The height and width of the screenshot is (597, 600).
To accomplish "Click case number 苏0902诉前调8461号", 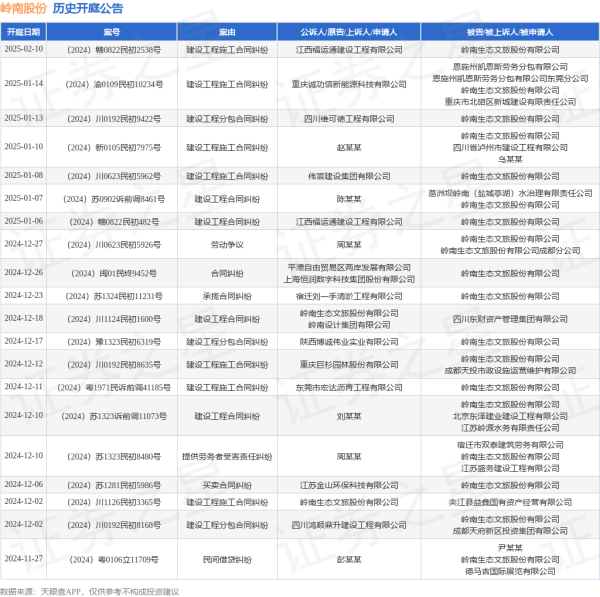I will point(114,199).
